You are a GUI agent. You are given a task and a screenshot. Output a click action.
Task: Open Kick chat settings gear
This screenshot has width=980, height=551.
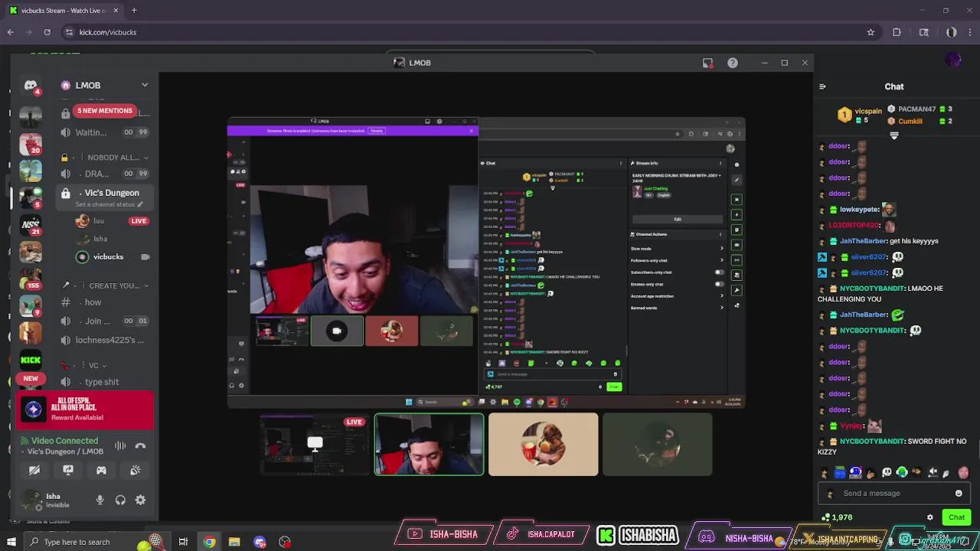(930, 517)
